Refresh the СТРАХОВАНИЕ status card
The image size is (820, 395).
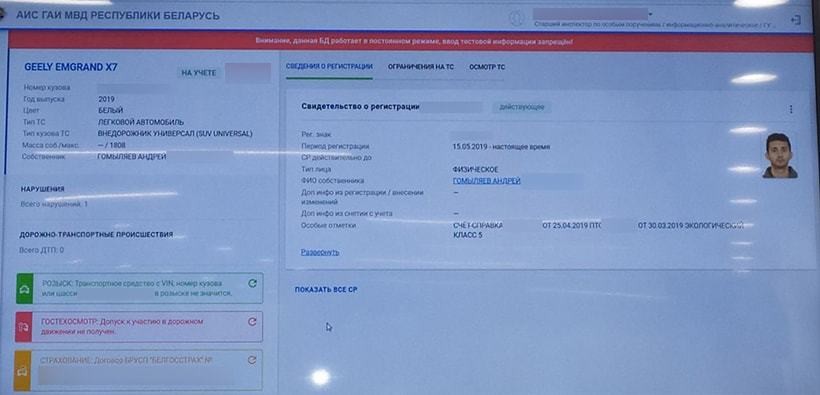click(x=252, y=360)
